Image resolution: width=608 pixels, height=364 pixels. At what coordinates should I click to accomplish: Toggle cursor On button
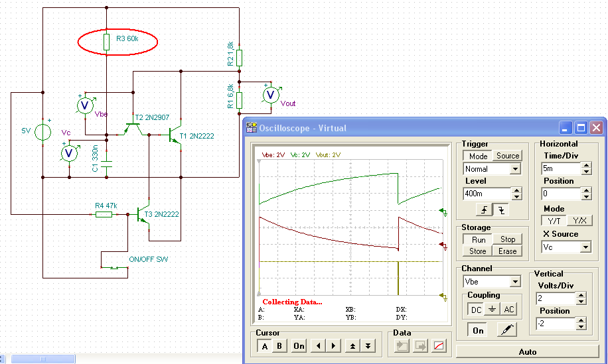299,346
